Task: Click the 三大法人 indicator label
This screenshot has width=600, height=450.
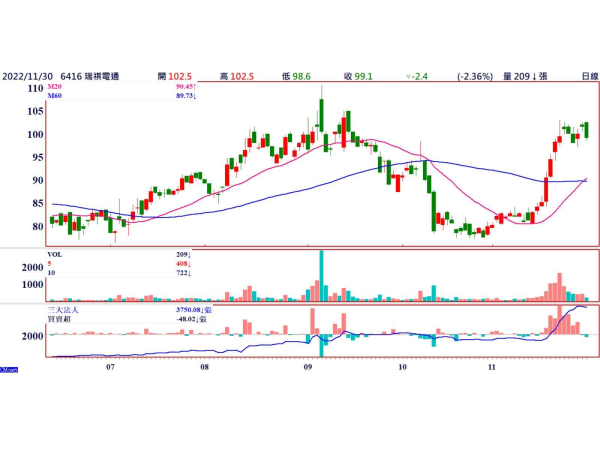Action: tap(62, 310)
